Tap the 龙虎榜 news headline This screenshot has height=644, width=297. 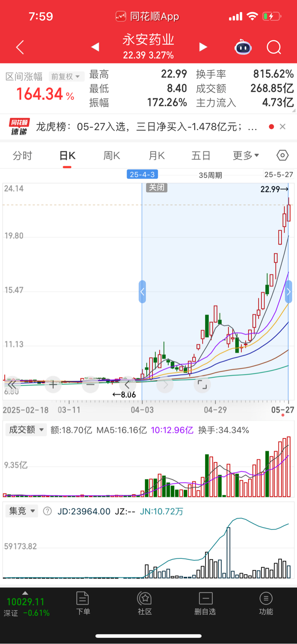(x=147, y=127)
